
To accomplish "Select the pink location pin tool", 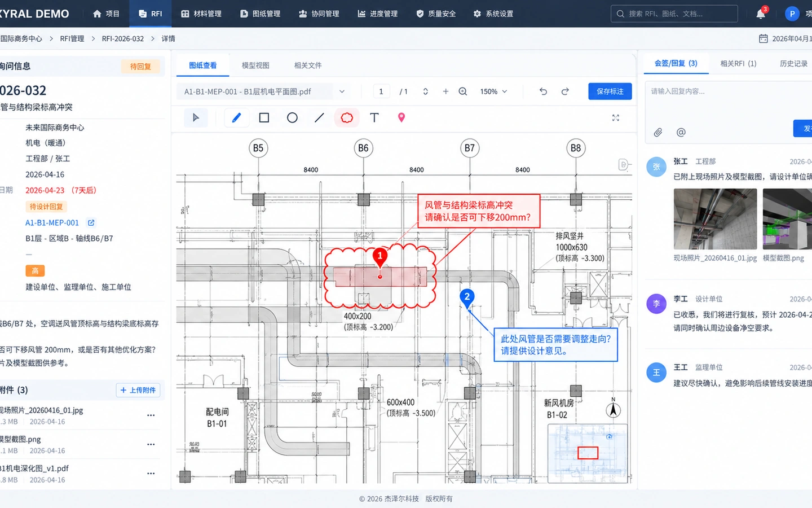I will 401,117.
